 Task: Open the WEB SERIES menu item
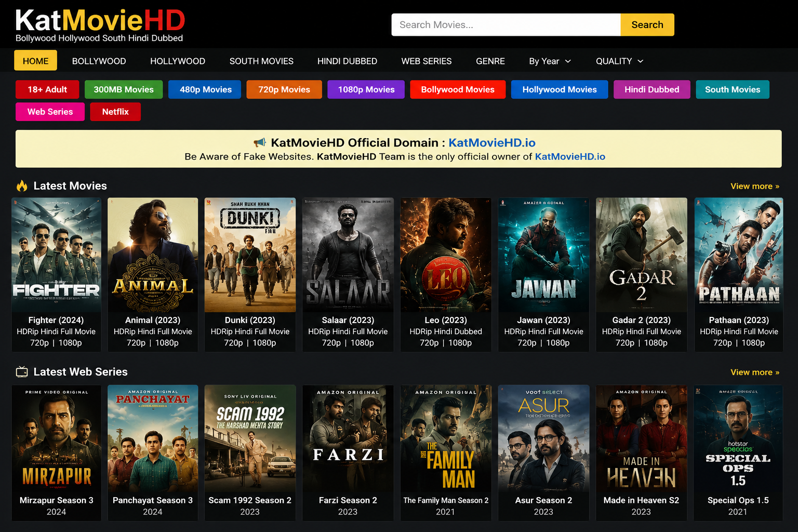(x=427, y=61)
